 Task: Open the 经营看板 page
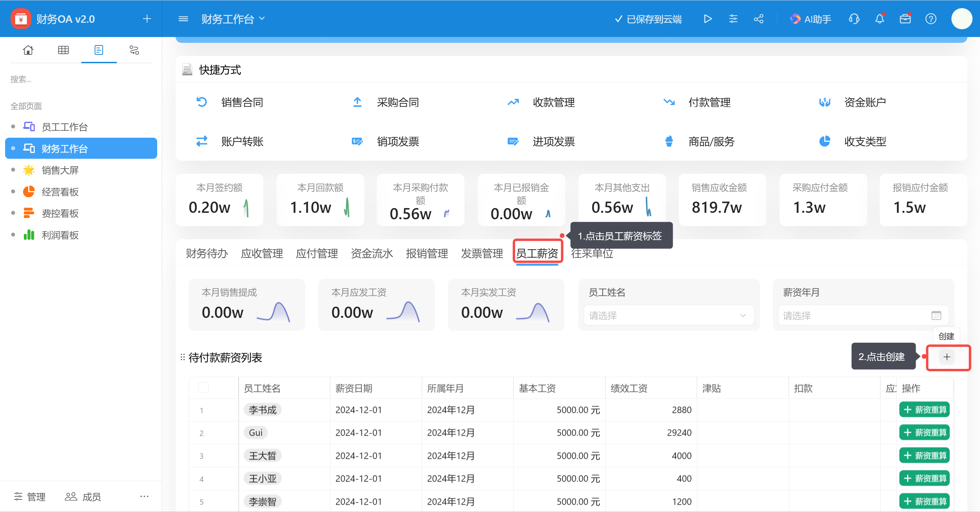coord(81,191)
